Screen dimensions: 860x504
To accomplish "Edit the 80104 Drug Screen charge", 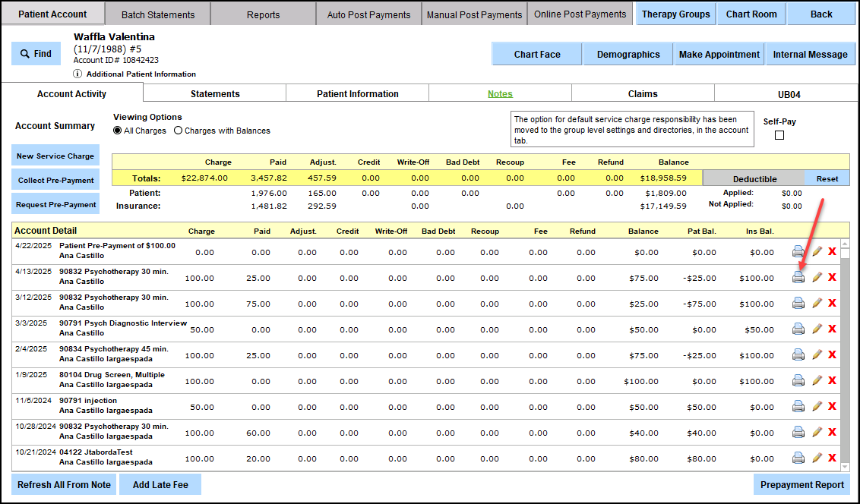I will pyautogui.click(x=817, y=380).
